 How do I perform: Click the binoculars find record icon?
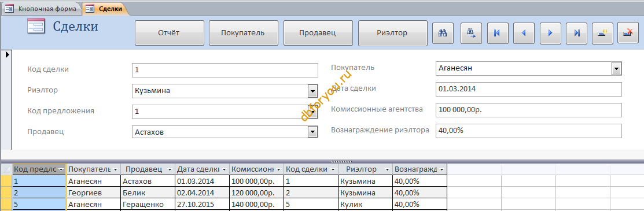tap(442, 33)
